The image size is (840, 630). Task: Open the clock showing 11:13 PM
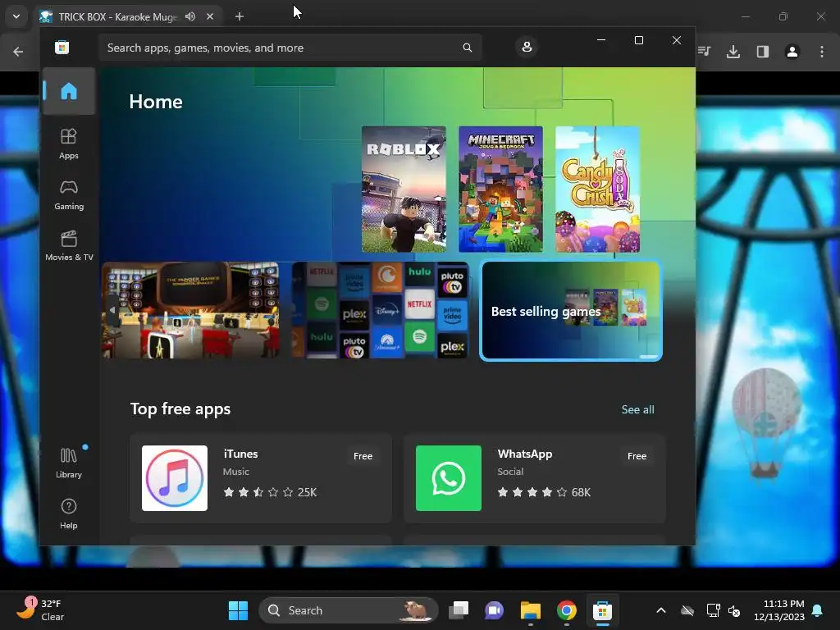pyautogui.click(x=779, y=610)
